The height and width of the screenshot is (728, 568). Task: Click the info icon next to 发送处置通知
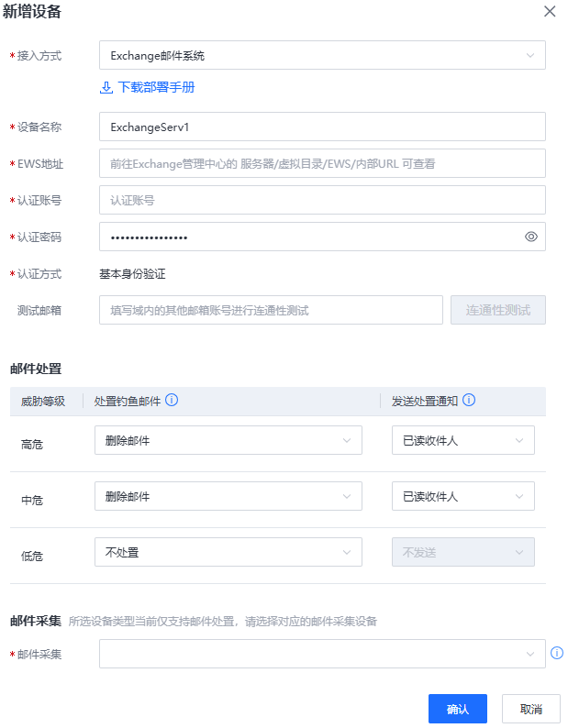[x=469, y=400]
